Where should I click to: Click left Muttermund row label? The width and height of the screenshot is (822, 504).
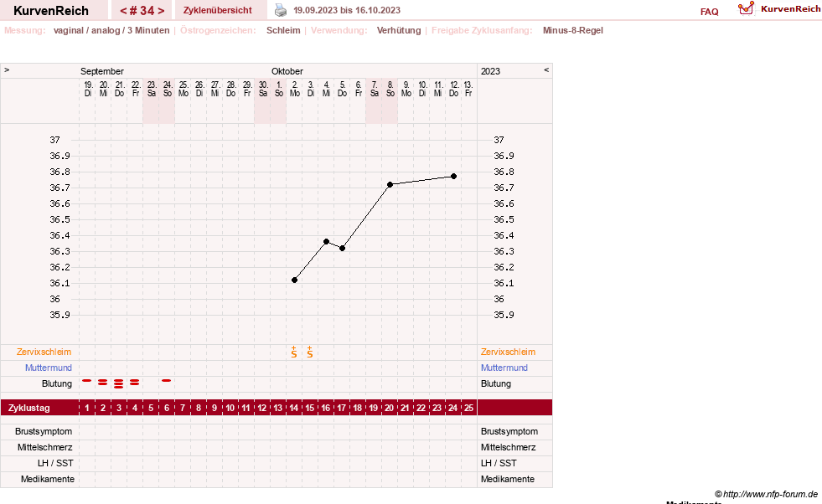[x=49, y=368]
